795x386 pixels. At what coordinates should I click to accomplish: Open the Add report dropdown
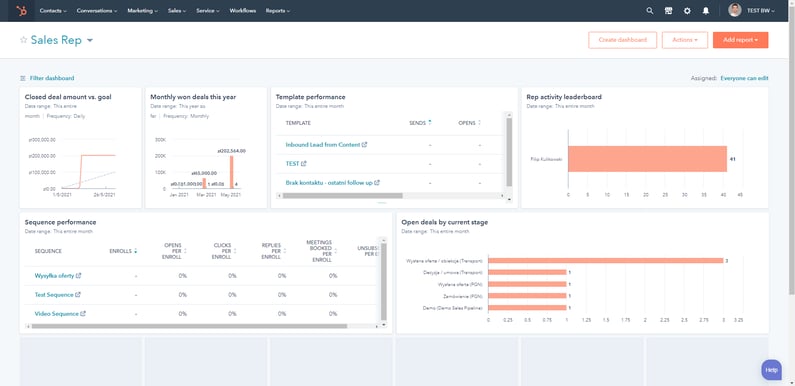coord(740,40)
